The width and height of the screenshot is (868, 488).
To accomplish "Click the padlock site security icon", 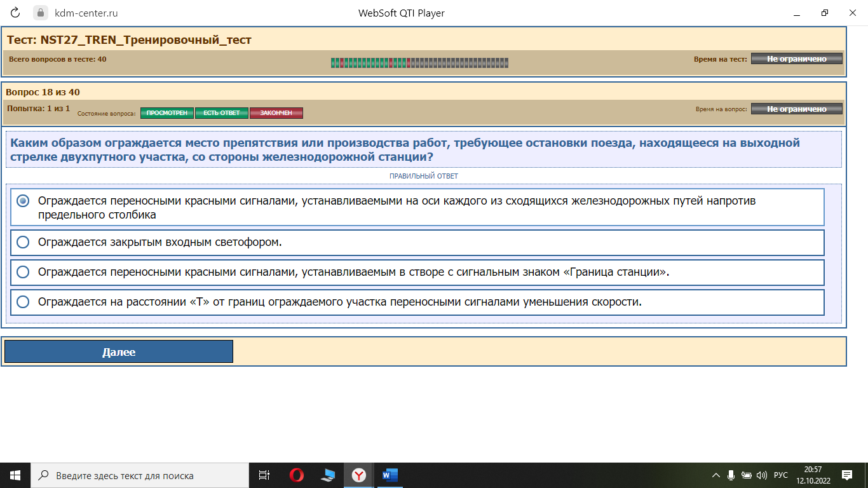I will point(40,13).
